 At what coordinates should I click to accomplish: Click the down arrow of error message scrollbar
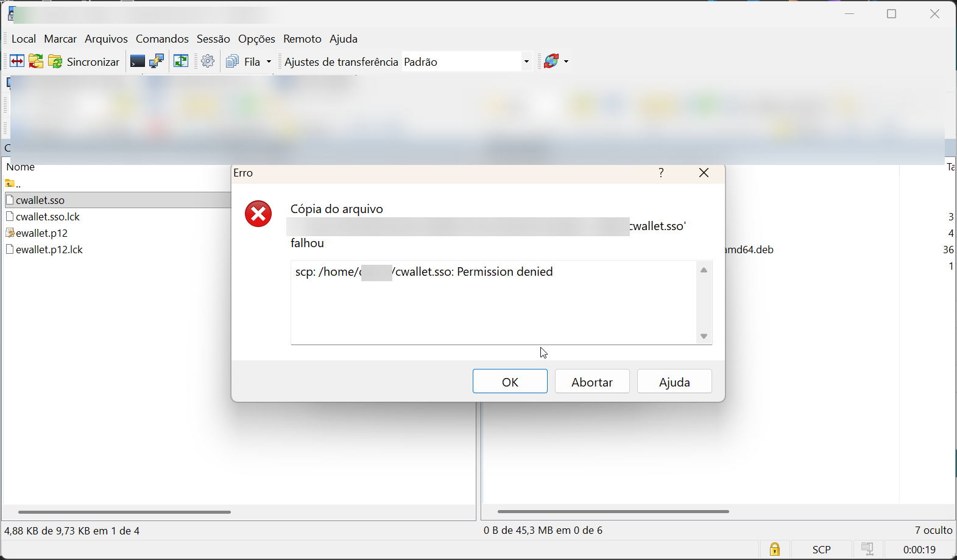[x=704, y=336]
